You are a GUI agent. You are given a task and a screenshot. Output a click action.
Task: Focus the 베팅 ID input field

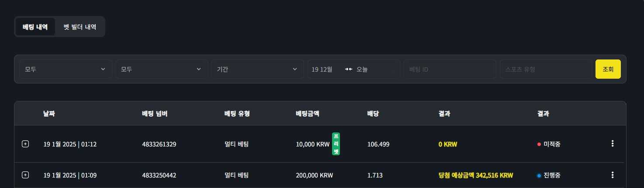tap(450, 69)
